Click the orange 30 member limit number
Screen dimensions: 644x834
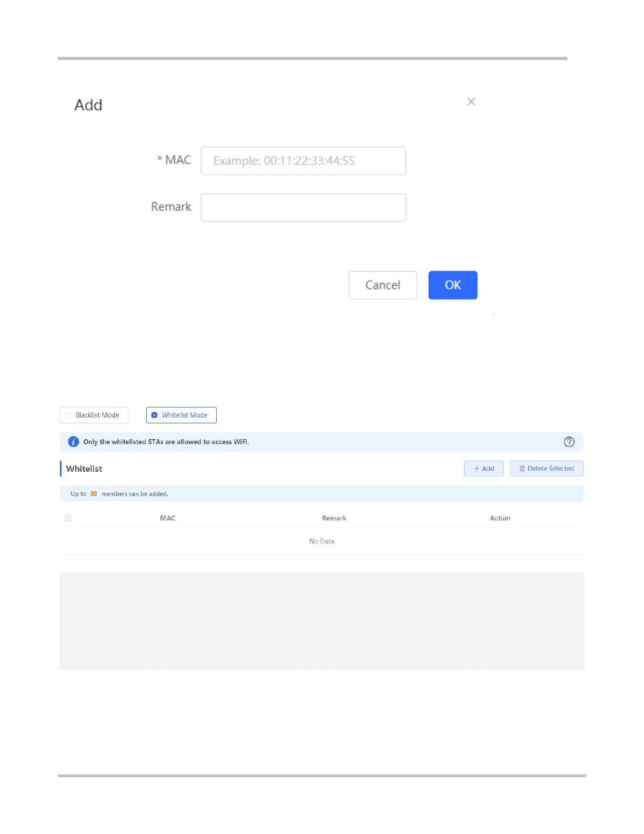click(x=94, y=494)
